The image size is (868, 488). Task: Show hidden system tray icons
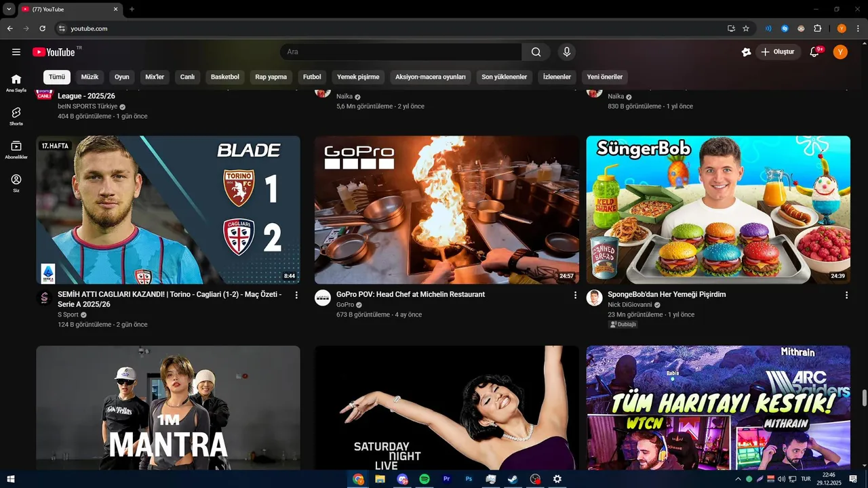point(738,479)
